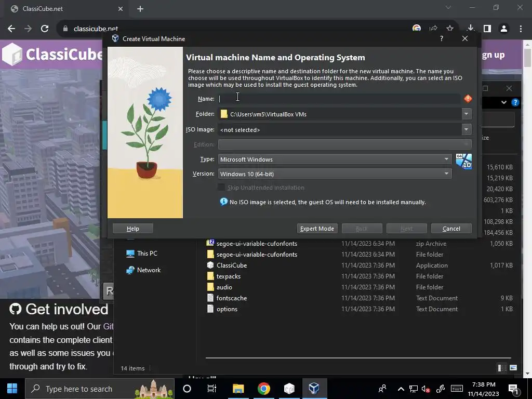Open the Windows Start menu
532x399 pixels.
click(12, 389)
